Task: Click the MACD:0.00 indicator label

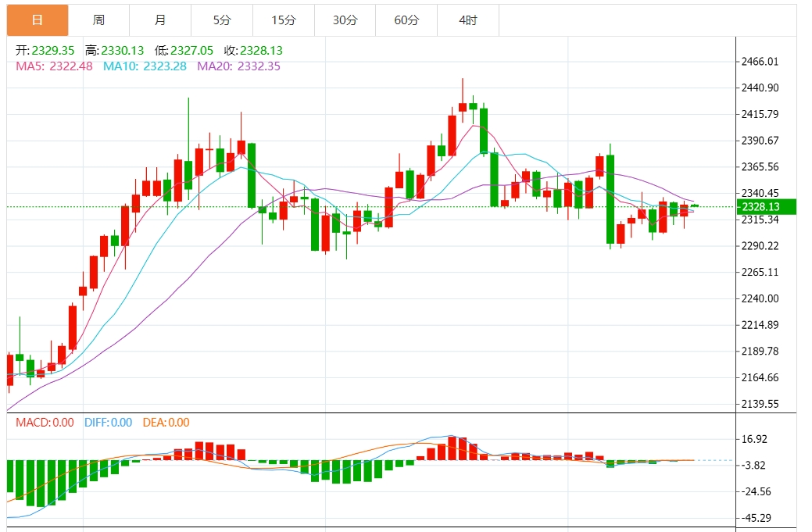Action: point(45,423)
